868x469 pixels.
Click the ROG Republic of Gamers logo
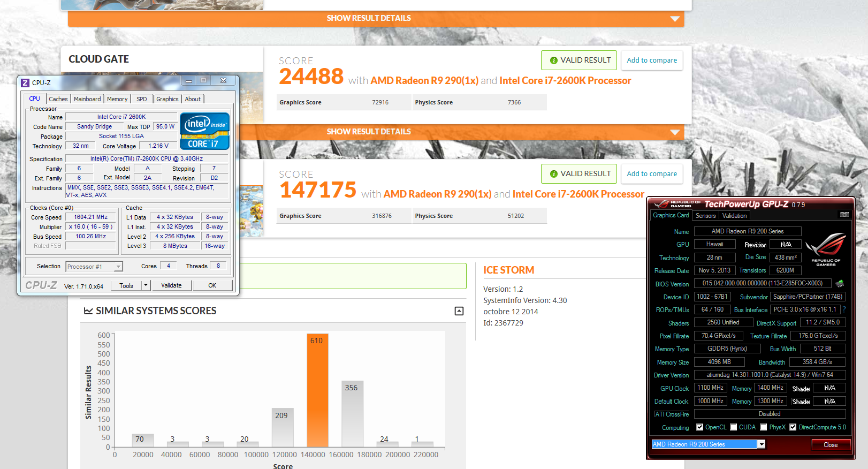coord(826,249)
